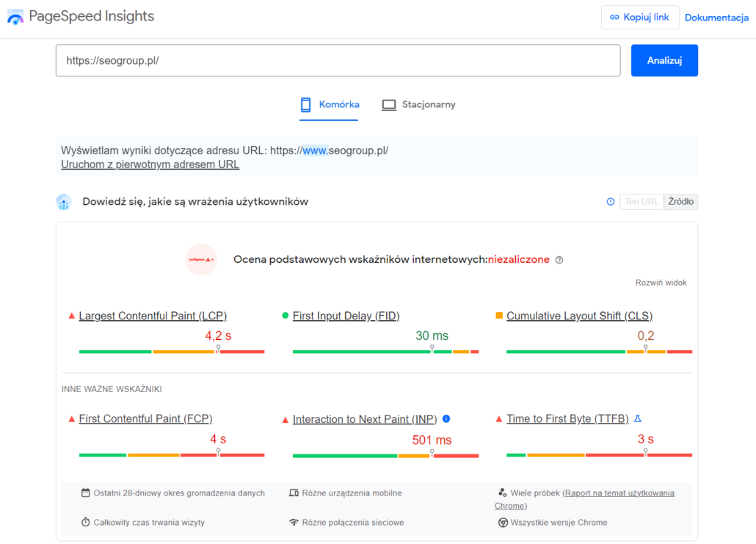This screenshot has width=756, height=544.
Task: Click the stopwatch icon for Całkowity czas trwania
Action: pyautogui.click(x=85, y=522)
